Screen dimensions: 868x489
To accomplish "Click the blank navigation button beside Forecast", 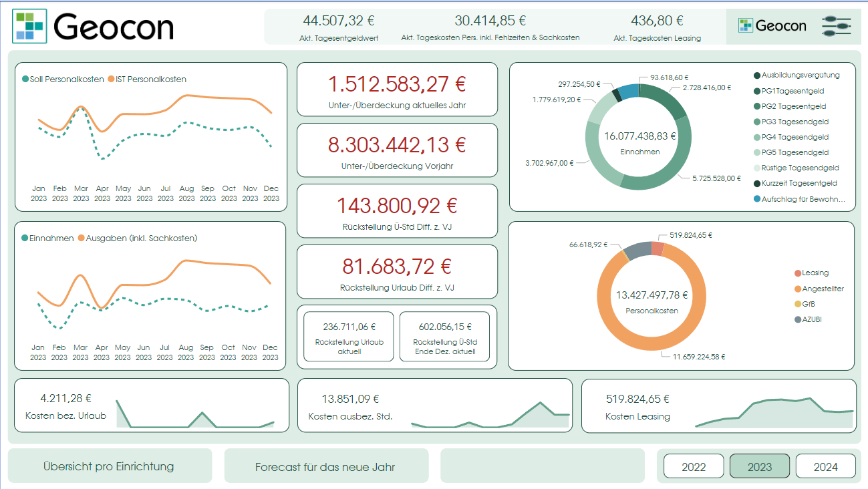I will click(542, 466).
